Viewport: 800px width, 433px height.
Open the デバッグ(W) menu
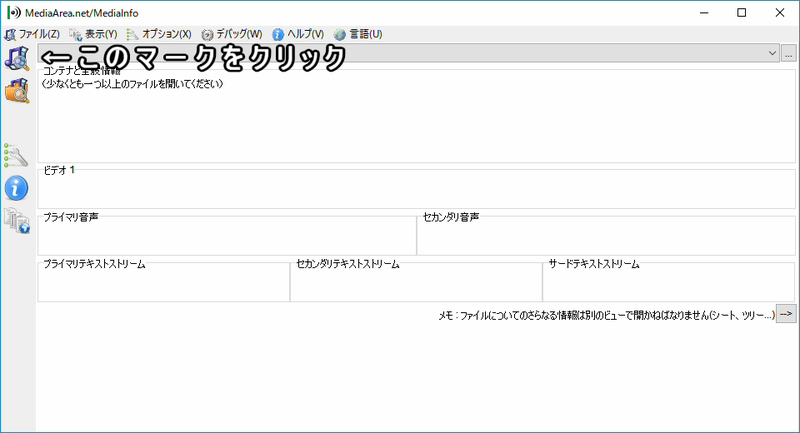(x=232, y=34)
